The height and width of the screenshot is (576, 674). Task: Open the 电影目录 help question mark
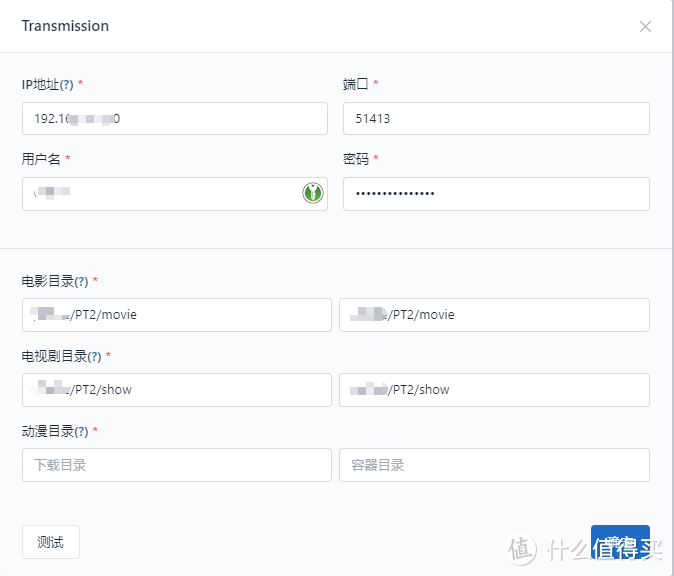click(x=81, y=282)
